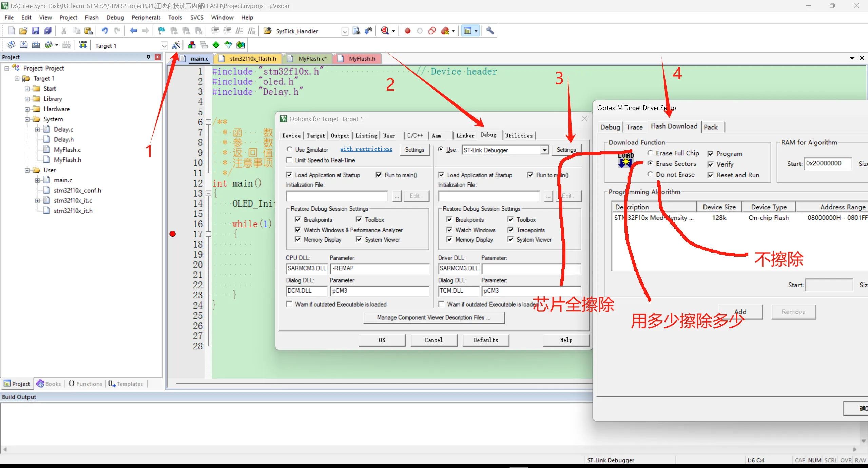Expand the Start group in Project tree
The image size is (868, 468).
(x=27, y=89)
